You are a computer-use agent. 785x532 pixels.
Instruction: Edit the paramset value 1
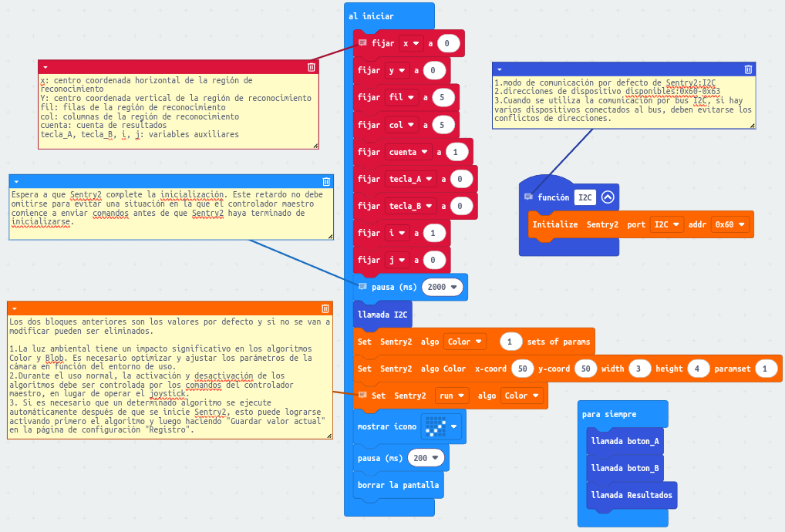click(766, 369)
